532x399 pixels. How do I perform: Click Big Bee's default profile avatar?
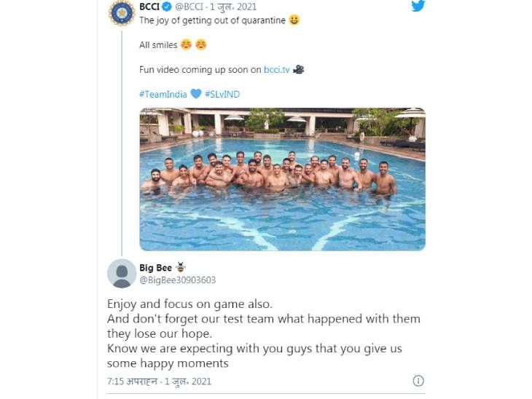tap(122, 273)
